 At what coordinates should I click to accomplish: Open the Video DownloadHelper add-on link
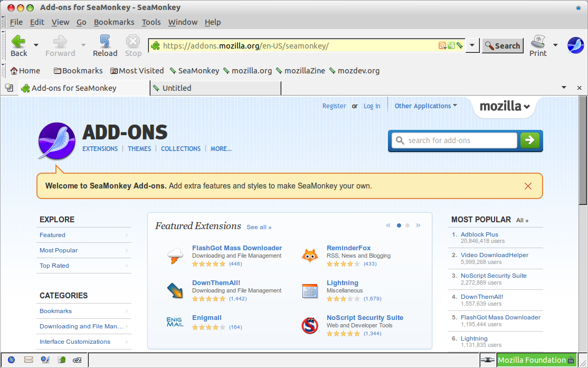[x=494, y=255]
